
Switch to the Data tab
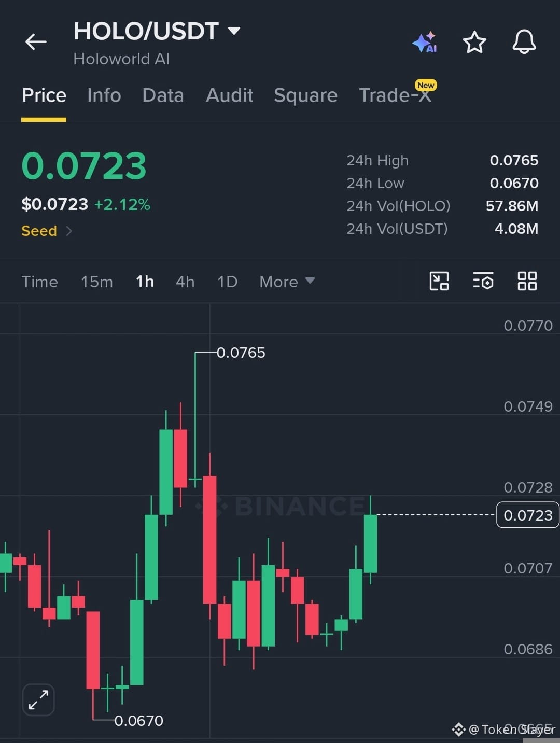(163, 95)
